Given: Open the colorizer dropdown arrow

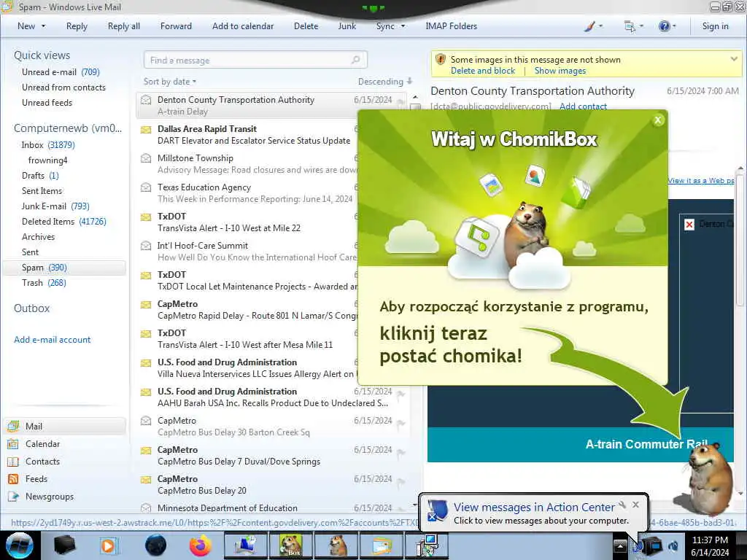Looking at the screenshot, I should coord(600,26).
